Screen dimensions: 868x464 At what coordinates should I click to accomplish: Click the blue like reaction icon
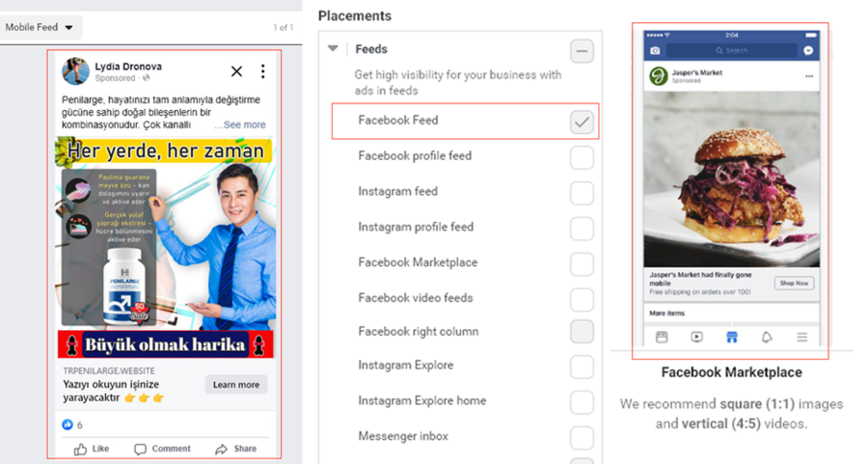68,424
